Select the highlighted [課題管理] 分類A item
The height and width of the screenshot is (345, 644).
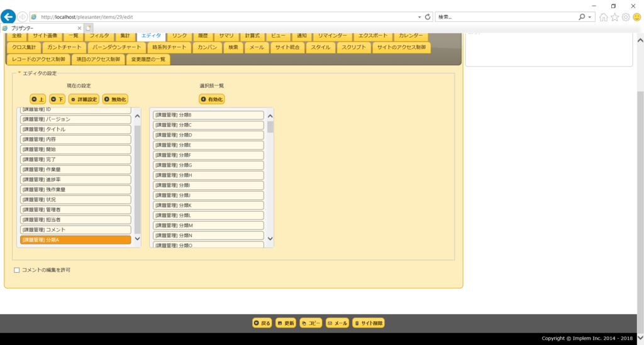pos(75,240)
